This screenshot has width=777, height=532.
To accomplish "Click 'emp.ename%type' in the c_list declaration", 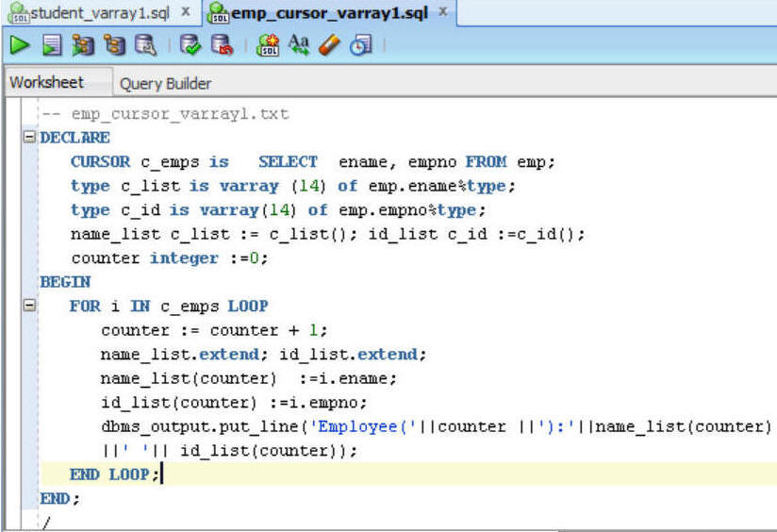I will tap(438, 186).
